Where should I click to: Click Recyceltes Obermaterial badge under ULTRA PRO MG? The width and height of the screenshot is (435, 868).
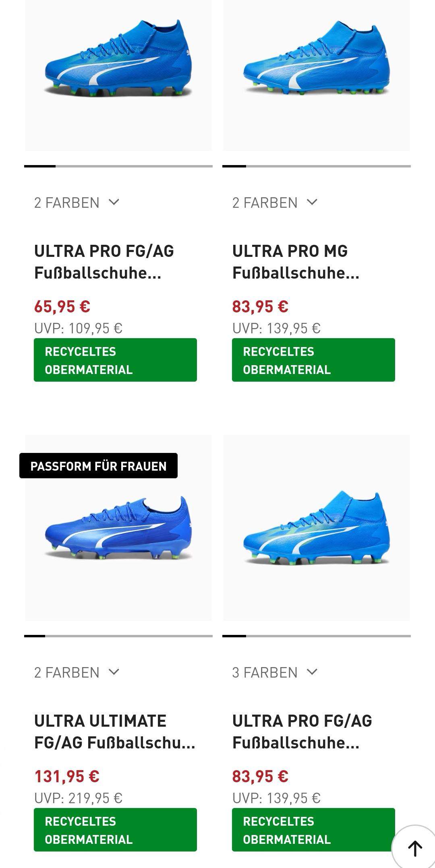[313, 360]
